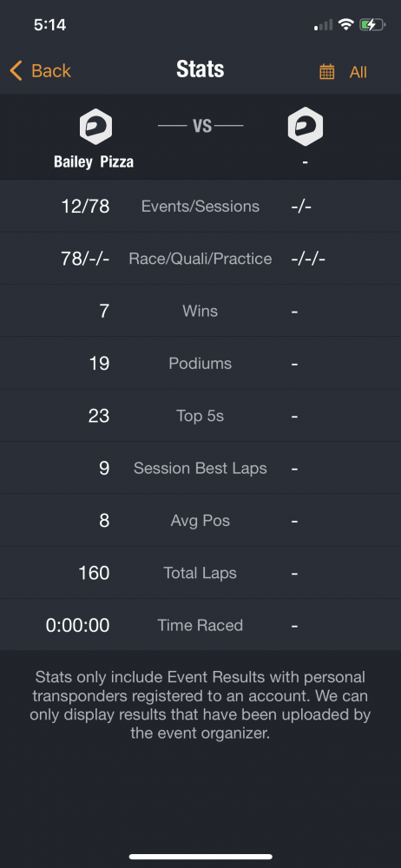401x868 pixels.
Task: Tap the Avg Pos stat label
Action: (200, 520)
